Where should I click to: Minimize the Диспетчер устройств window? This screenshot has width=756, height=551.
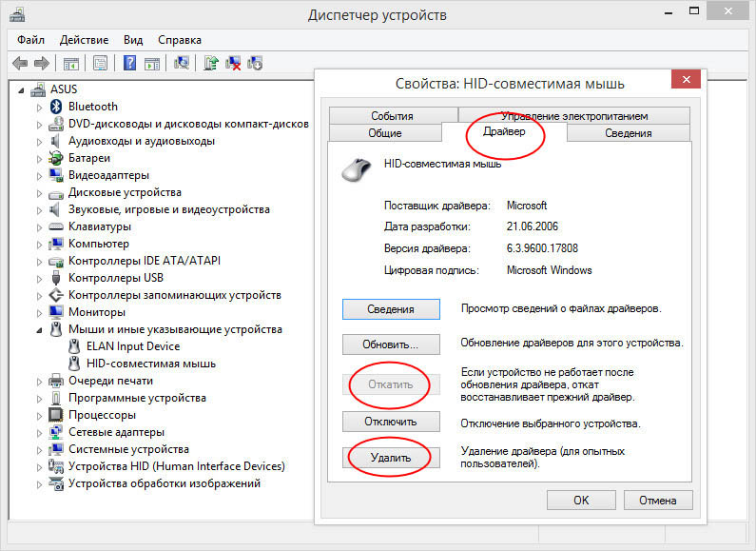[669, 11]
